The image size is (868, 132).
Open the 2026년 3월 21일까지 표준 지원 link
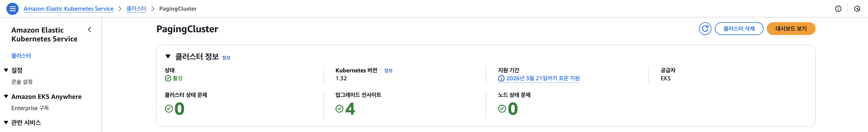tap(543, 78)
